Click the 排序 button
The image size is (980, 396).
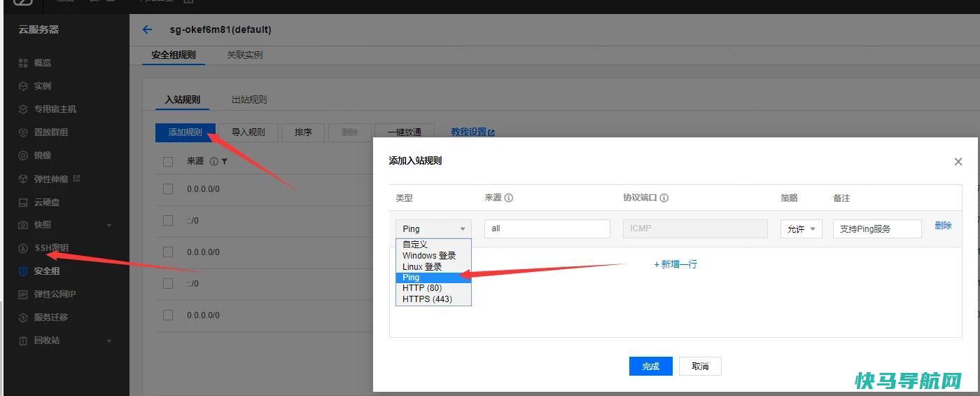[x=303, y=132]
